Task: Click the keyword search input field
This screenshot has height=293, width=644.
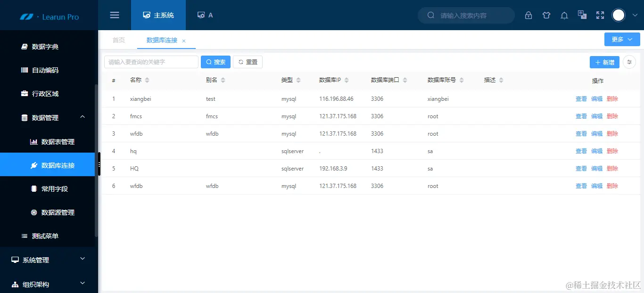Action: click(151, 62)
